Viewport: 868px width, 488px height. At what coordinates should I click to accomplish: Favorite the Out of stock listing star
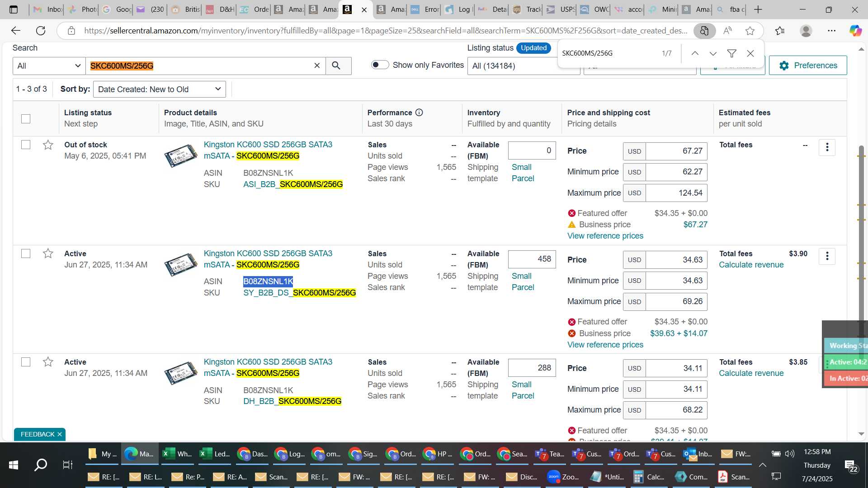point(48,145)
